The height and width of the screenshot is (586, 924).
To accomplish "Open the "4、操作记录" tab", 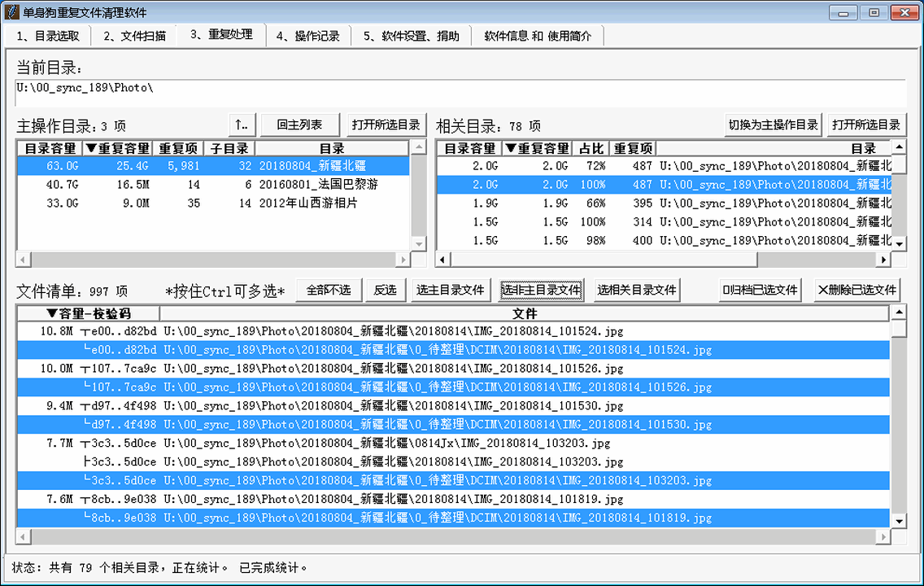I will (x=307, y=35).
